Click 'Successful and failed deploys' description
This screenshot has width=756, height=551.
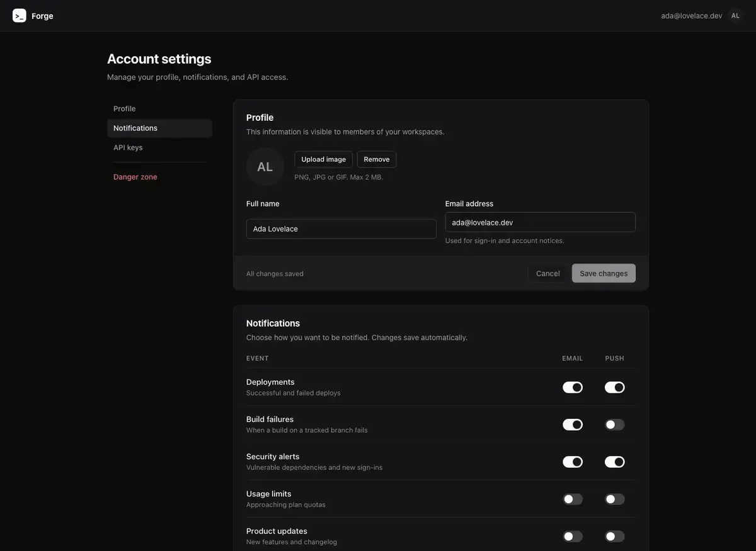[x=294, y=393]
